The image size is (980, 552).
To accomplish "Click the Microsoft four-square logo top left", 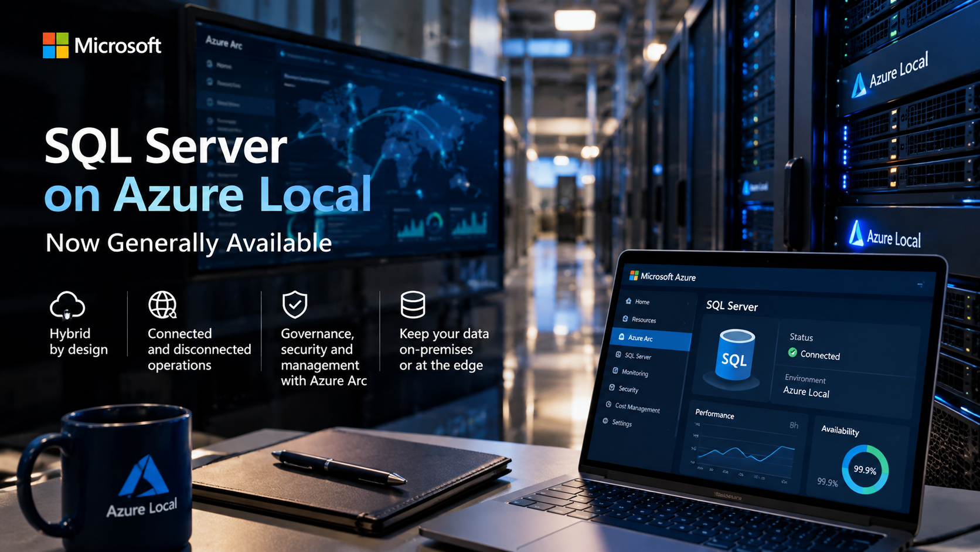I will click(x=56, y=45).
